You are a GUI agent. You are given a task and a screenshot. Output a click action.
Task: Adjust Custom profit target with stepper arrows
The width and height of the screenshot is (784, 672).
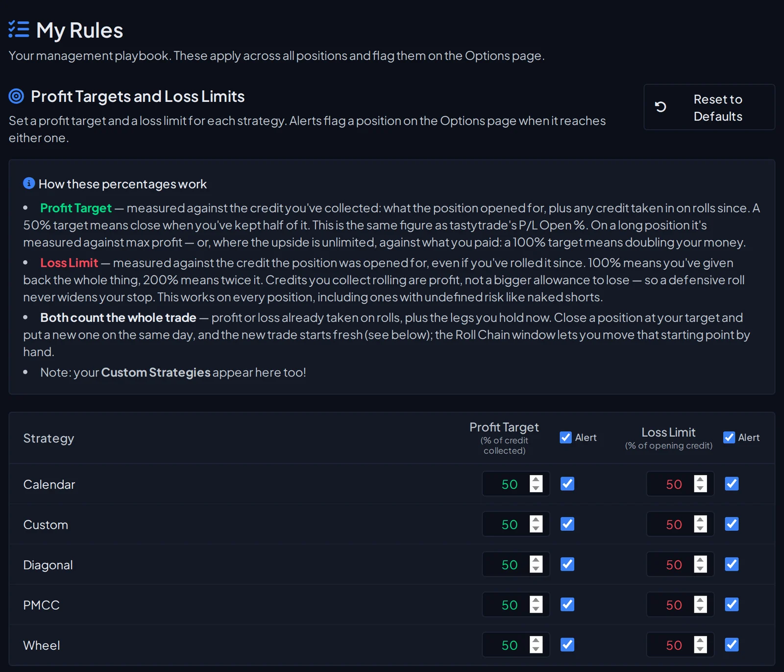(x=536, y=524)
